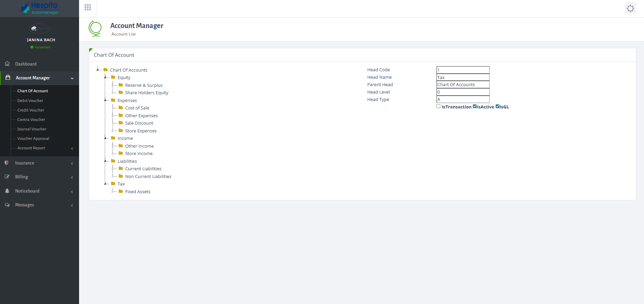The width and height of the screenshot is (644, 304).
Task: Enable the IsTransaction checkbox
Action: click(x=438, y=106)
